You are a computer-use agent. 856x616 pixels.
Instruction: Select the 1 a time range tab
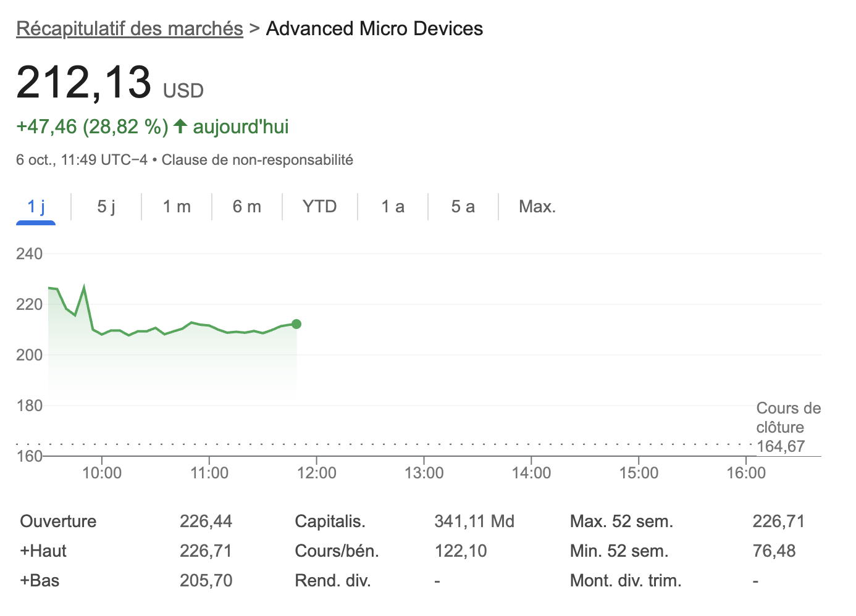pyautogui.click(x=393, y=207)
